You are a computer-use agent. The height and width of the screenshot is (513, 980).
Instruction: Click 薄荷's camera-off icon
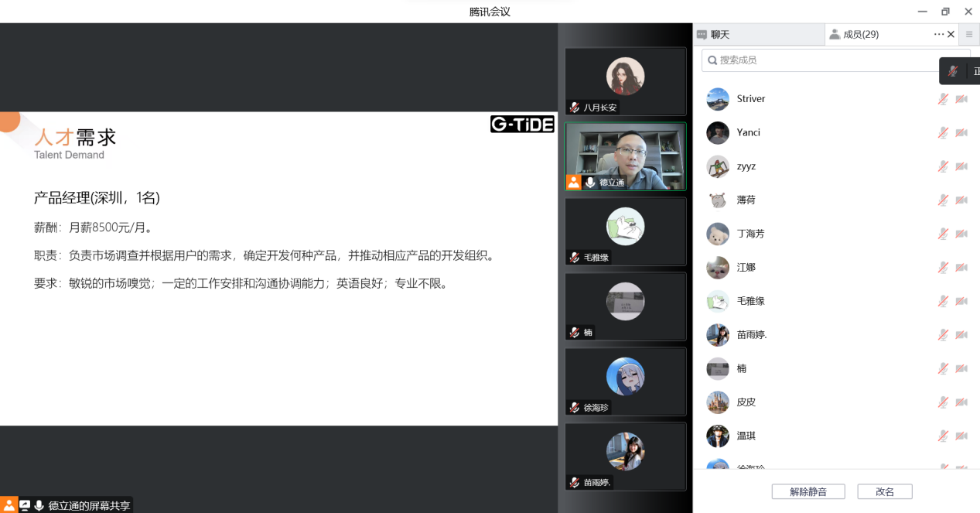pos(961,200)
